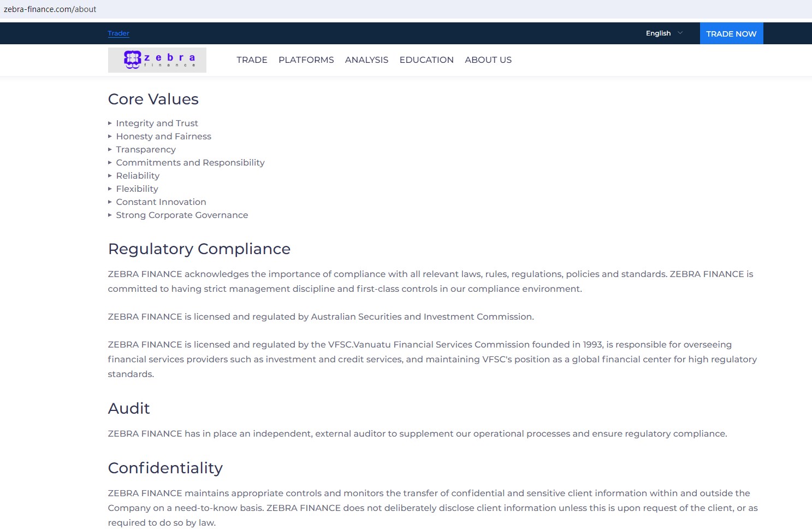Viewport: 812px width, 529px height.
Task: Click the Constant Innovation list item
Action: click(x=161, y=202)
